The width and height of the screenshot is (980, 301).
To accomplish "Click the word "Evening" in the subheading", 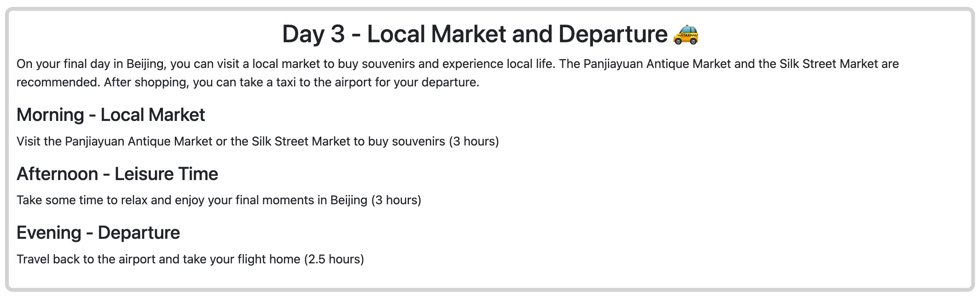I will click(x=49, y=233).
